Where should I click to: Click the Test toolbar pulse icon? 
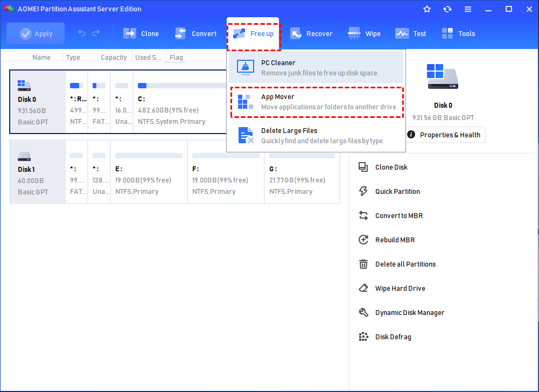point(402,33)
